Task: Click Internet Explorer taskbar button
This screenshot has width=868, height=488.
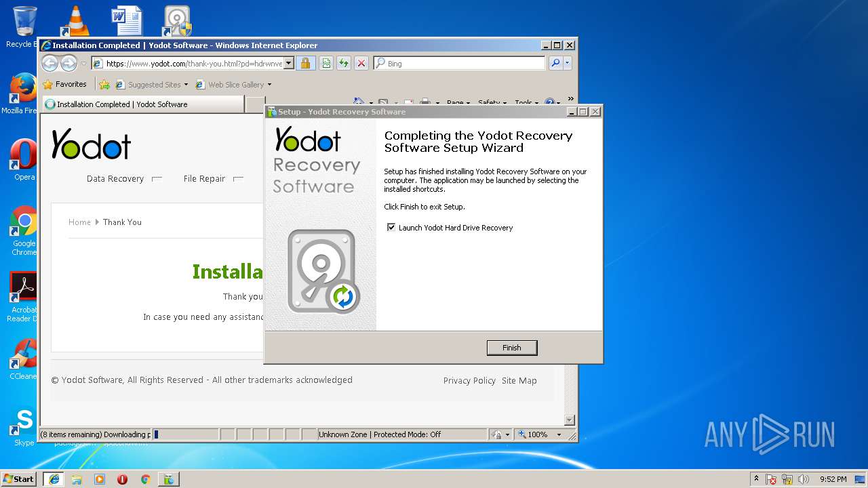Action: point(54,479)
